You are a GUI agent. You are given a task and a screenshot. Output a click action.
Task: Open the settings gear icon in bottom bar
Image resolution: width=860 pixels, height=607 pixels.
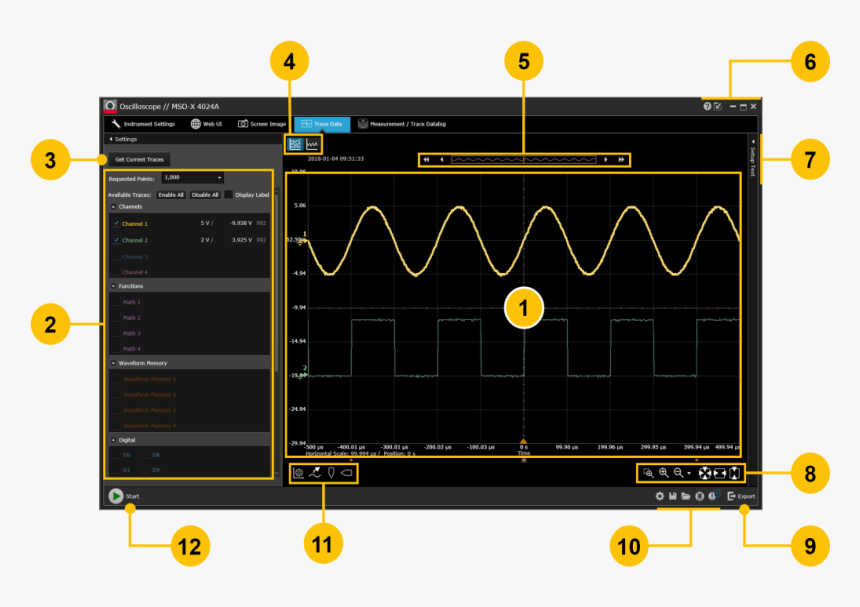659,496
